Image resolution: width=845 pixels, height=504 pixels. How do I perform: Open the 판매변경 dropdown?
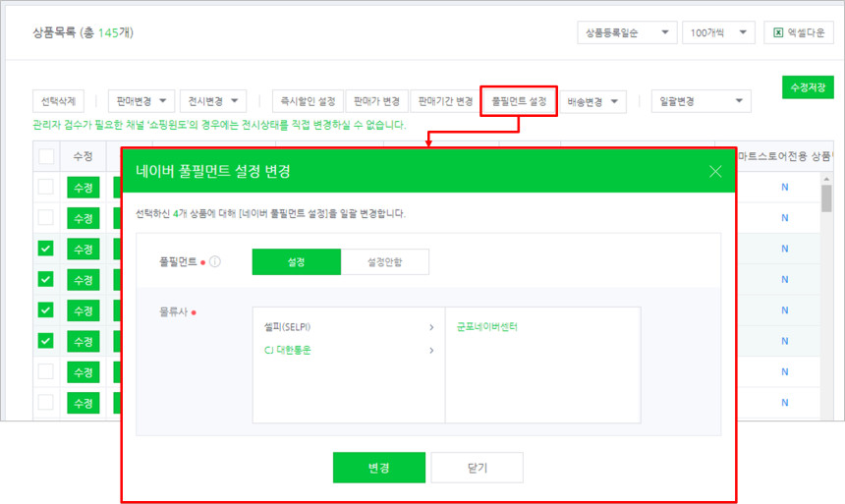click(x=141, y=101)
